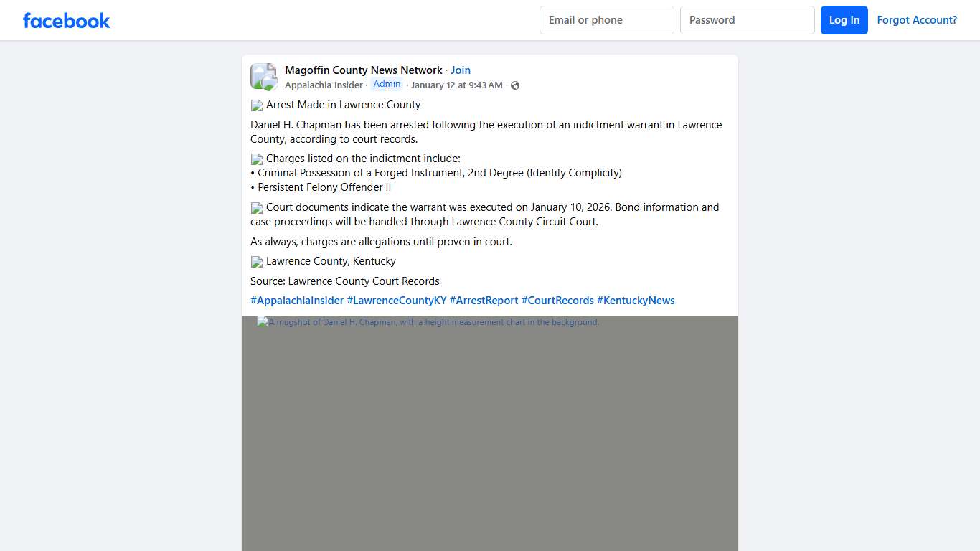Click the broken image icon before Court documents
This screenshot has width=980, height=551.
(x=256, y=207)
